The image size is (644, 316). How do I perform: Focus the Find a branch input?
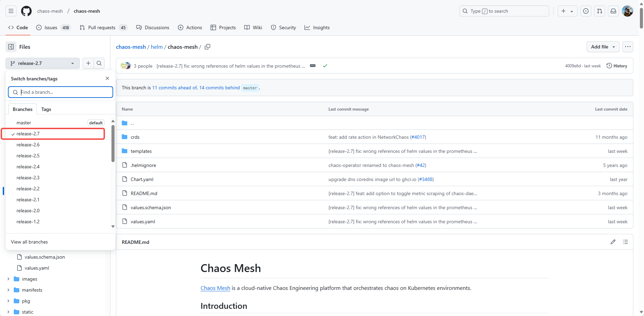pos(61,92)
